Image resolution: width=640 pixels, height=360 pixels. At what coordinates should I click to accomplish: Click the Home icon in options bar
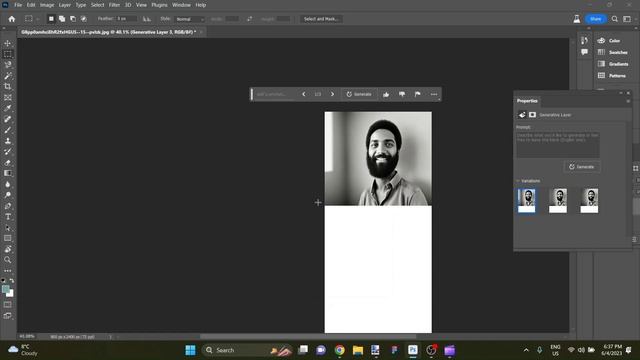click(x=11, y=19)
